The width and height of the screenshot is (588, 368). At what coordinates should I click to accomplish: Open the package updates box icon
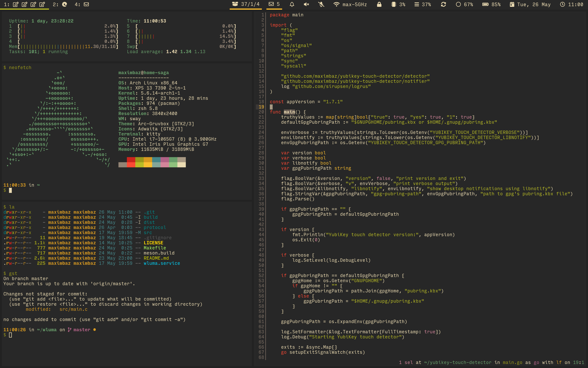pos(235,4)
